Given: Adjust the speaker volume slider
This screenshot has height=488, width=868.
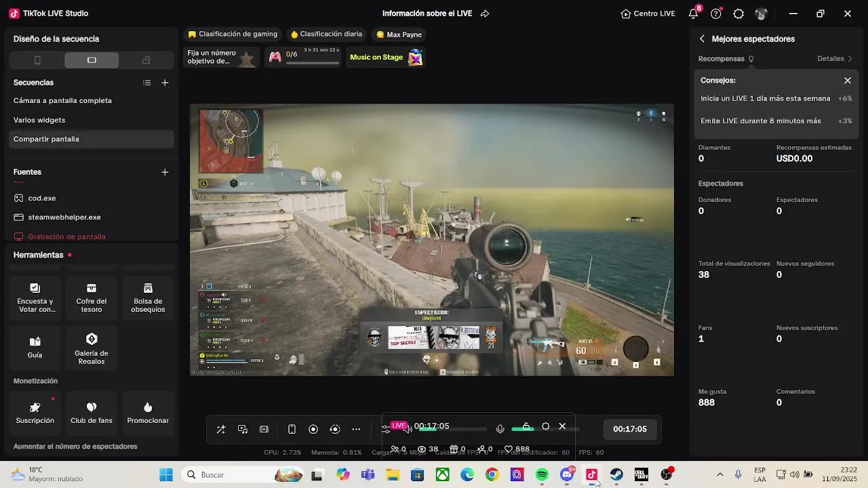Looking at the screenshot, I should coord(452,429).
